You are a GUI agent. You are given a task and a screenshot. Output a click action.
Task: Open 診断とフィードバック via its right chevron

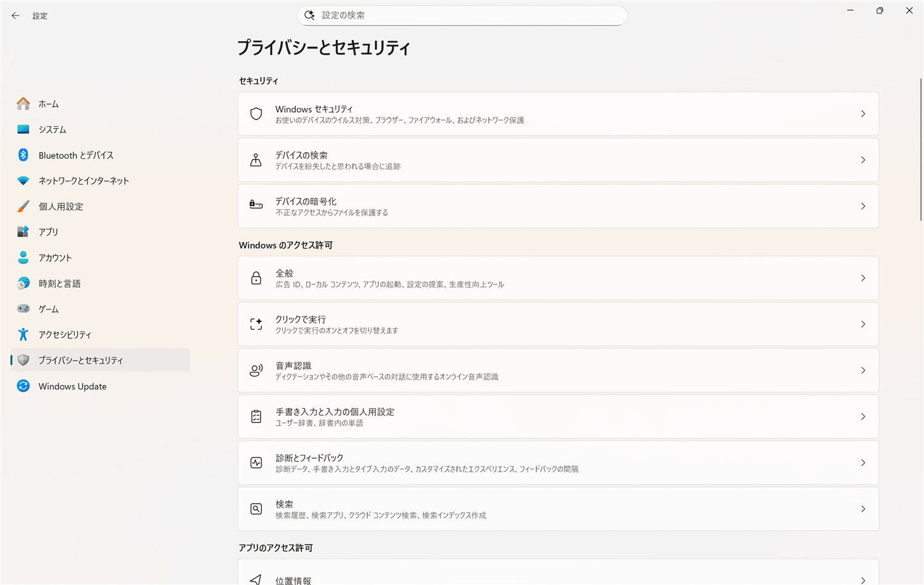[863, 463]
